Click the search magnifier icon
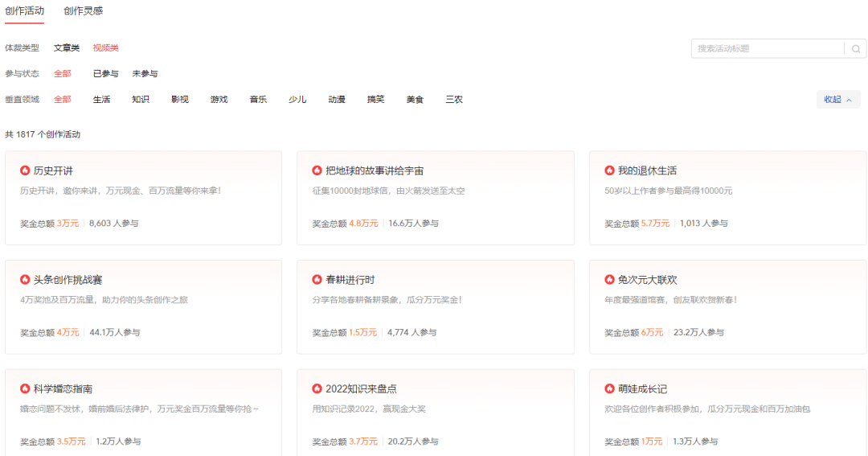This screenshot has height=456, width=868. 855,49
